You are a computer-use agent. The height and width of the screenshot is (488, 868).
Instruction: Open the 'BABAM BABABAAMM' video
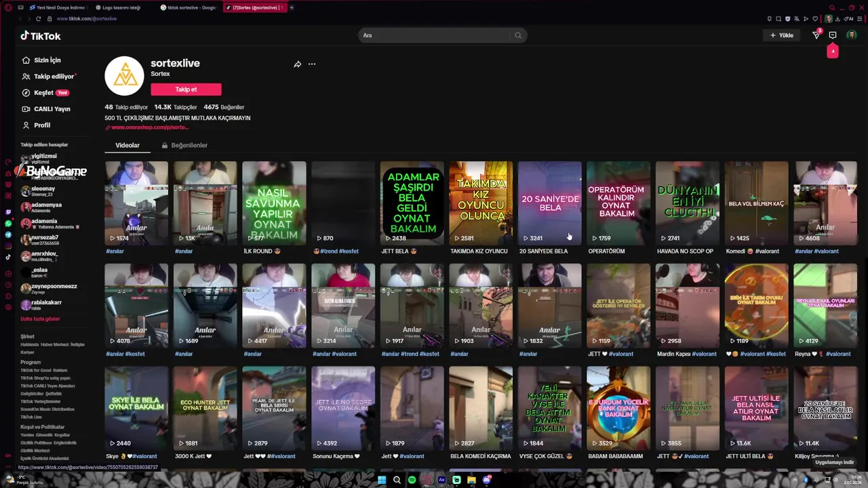[x=618, y=409]
